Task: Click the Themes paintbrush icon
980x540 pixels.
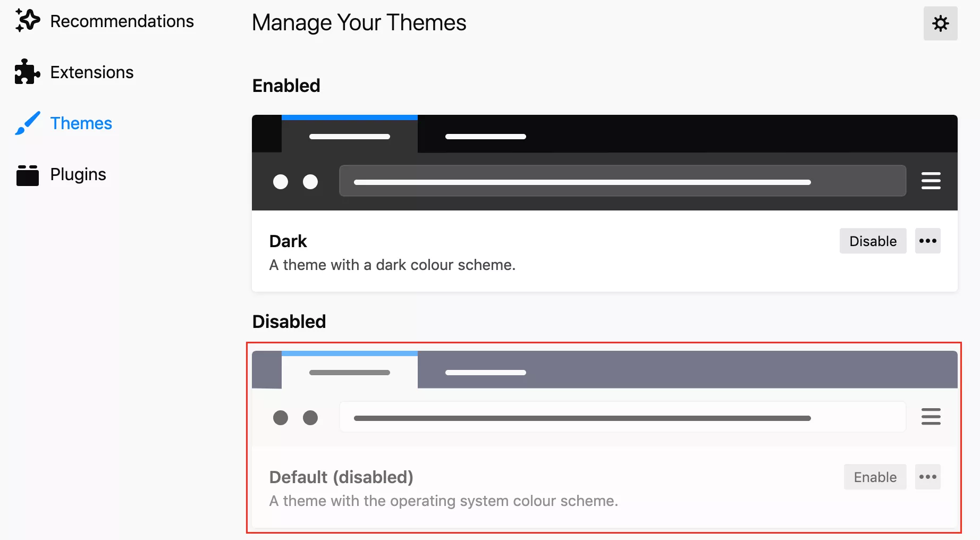Action: [x=26, y=123]
